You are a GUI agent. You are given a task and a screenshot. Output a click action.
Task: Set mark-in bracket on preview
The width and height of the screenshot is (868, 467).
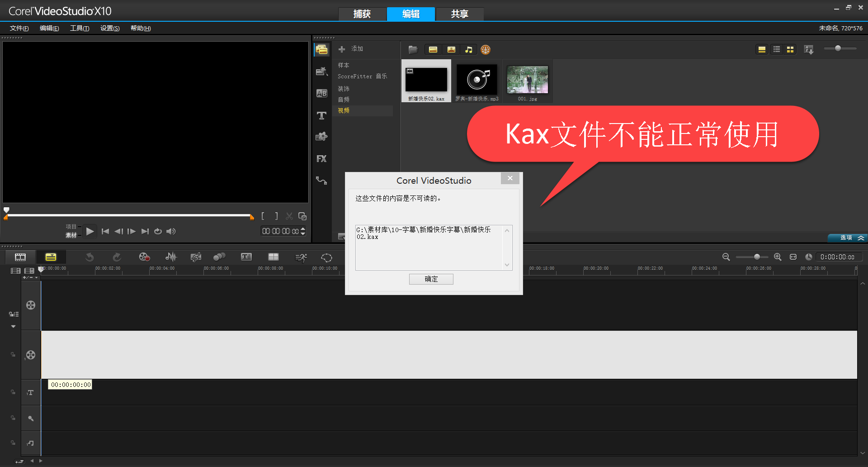point(263,216)
